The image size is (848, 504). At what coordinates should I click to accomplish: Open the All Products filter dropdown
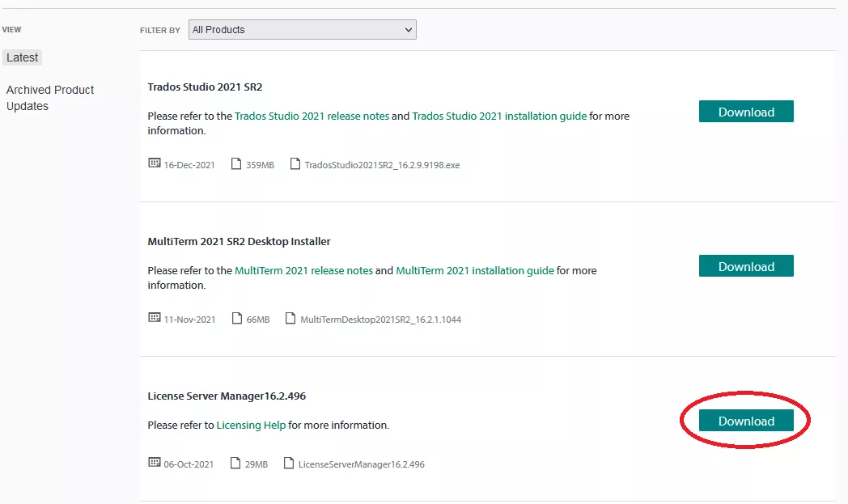(x=303, y=30)
